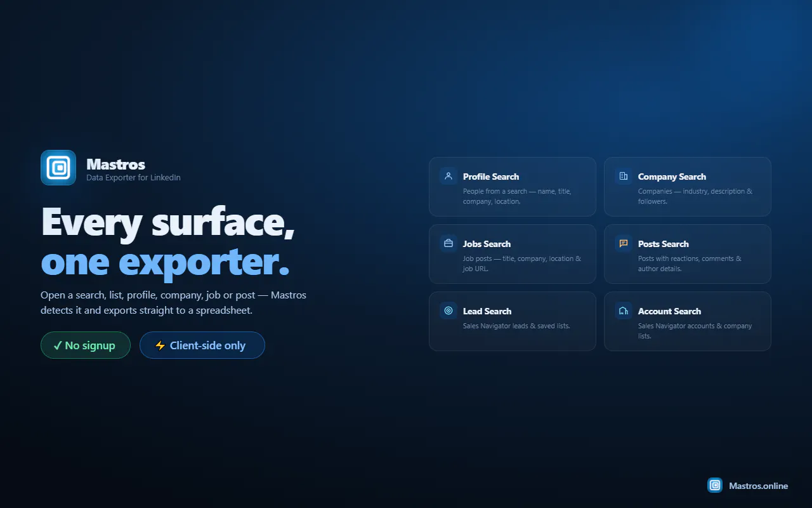
Task: Select the Jobs Search card title
Action: 487,244
